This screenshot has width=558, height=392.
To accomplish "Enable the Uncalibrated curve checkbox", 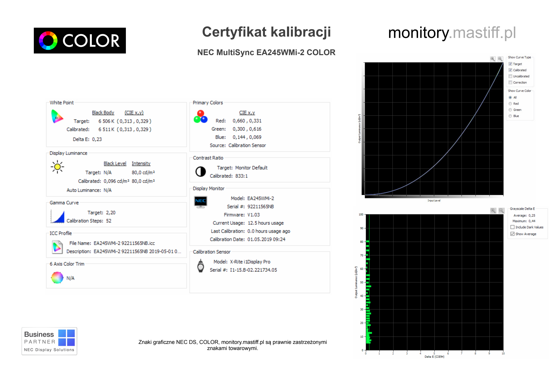I will [510, 76].
